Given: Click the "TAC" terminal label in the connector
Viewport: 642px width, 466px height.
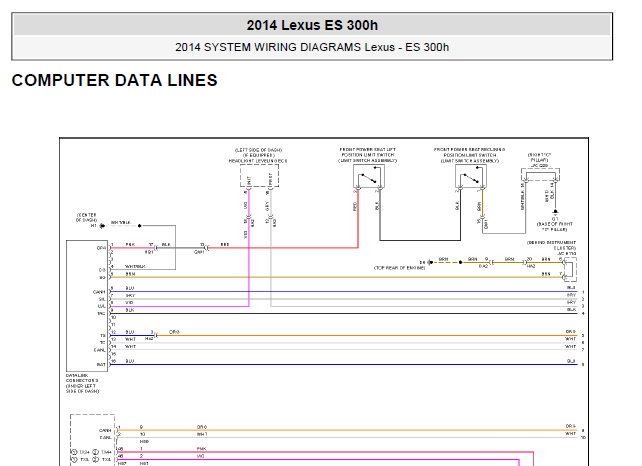Looking at the screenshot, I should 101,314.
